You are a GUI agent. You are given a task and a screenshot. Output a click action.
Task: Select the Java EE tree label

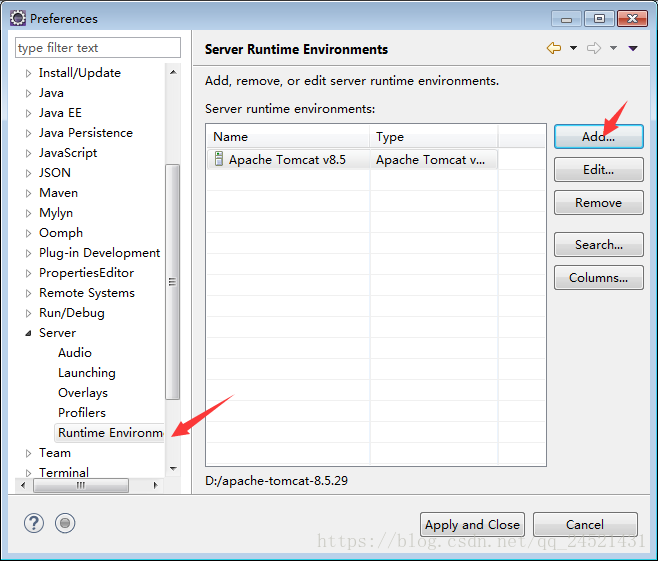(x=60, y=112)
